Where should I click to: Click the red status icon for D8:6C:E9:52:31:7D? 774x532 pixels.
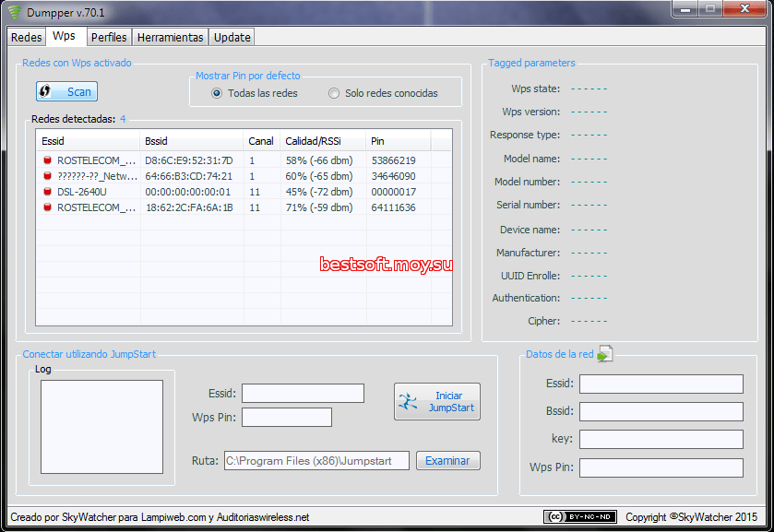point(47,160)
